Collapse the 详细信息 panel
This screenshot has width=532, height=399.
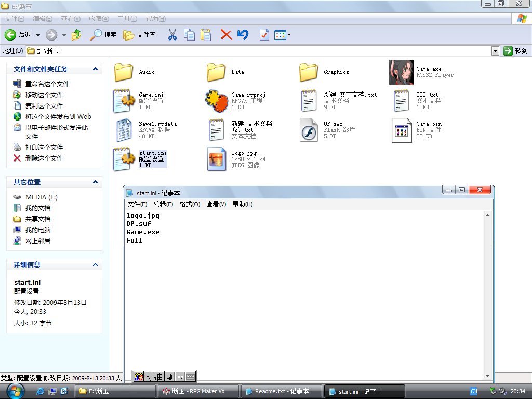pos(96,264)
